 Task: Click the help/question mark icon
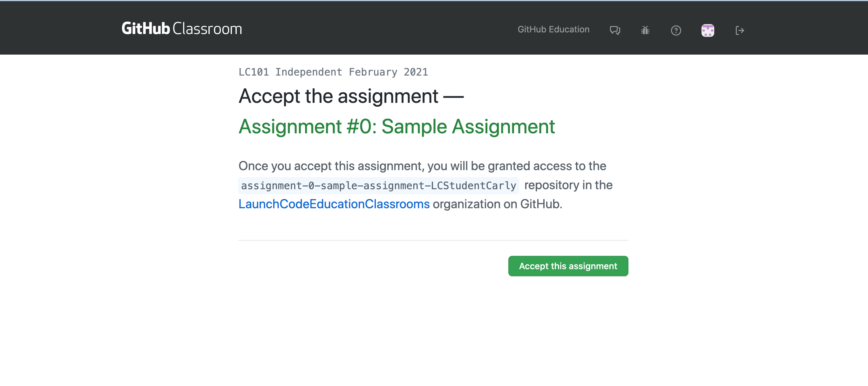pos(676,30)
